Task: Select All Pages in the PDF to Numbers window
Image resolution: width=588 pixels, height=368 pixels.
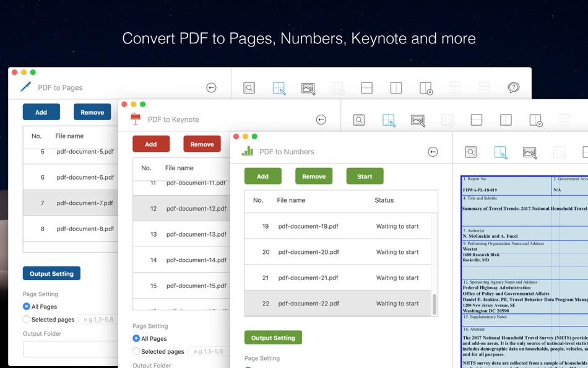Action: (248, 367)
